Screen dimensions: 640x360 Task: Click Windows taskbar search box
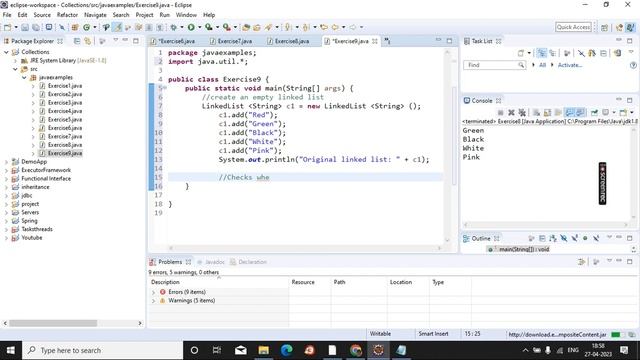click(102, 350)
